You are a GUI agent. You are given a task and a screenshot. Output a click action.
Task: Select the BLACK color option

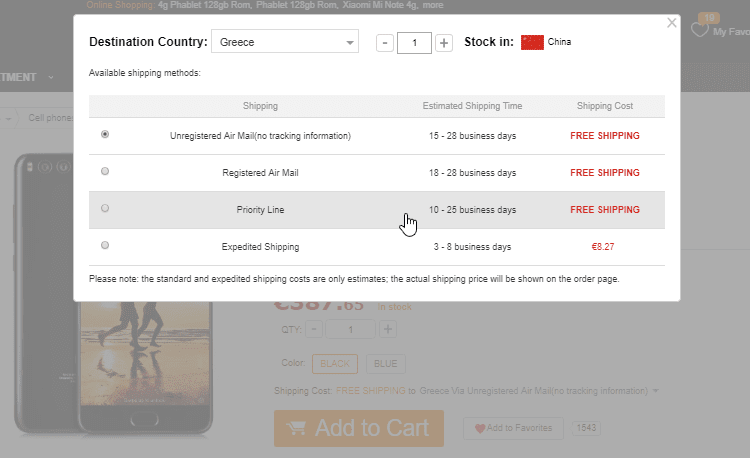coord(334,363)
